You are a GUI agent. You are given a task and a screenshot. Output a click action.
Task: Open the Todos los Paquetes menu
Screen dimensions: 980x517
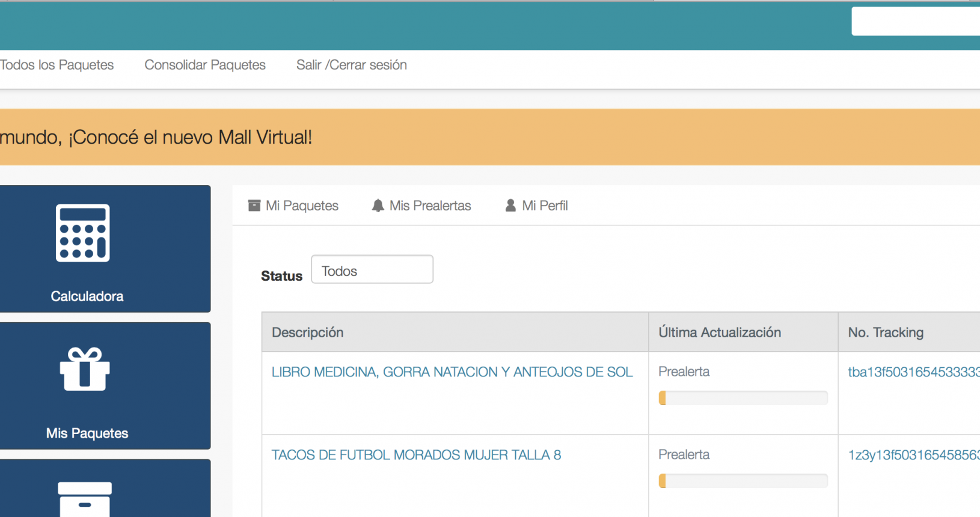coord(57,65)
